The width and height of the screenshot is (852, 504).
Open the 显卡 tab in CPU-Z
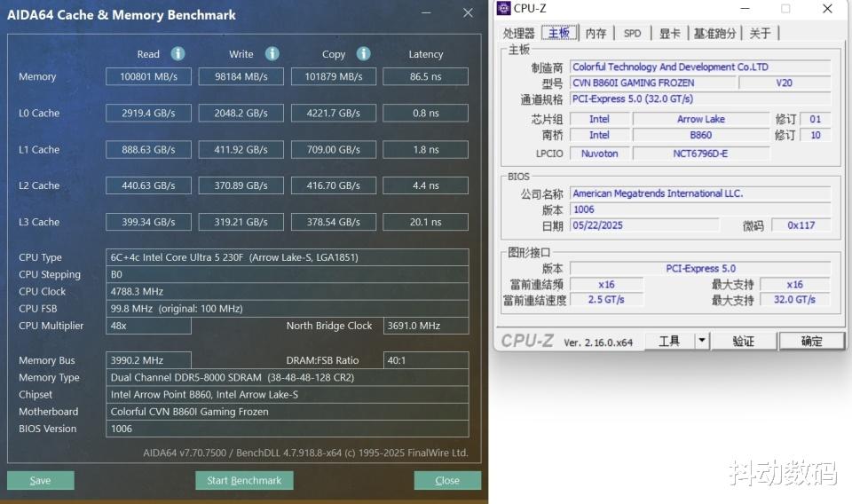pyautogui.click(x=669, y=33)
